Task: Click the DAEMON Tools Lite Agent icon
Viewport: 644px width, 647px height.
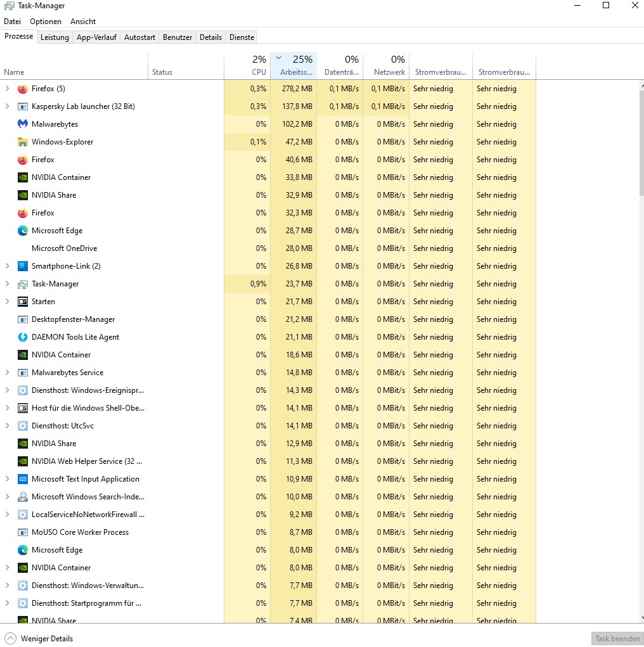Action: 23,337
